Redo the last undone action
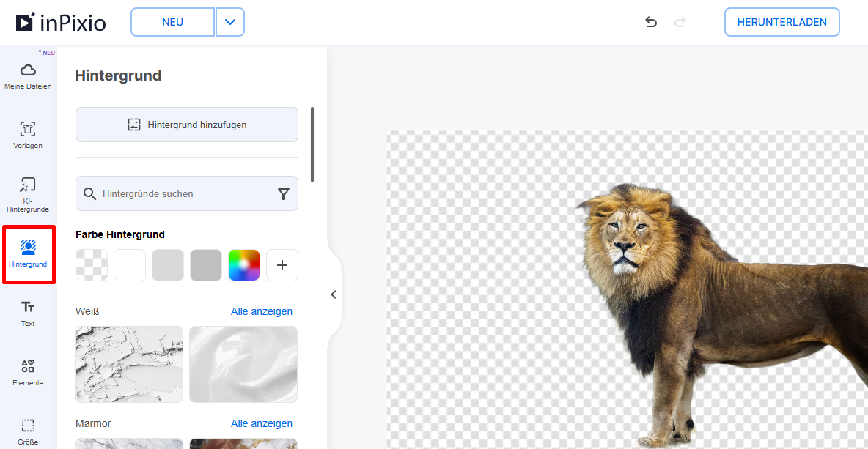The width and height of the screenshot is (868, 449). (680, 22)
